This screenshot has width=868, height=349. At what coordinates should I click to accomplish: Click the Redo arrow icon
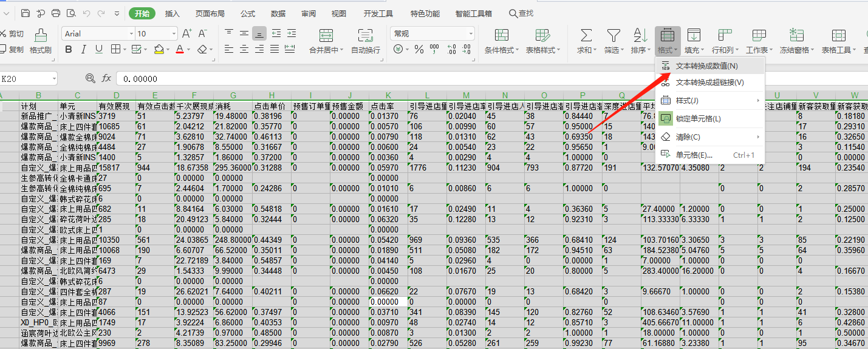[101, 13]
